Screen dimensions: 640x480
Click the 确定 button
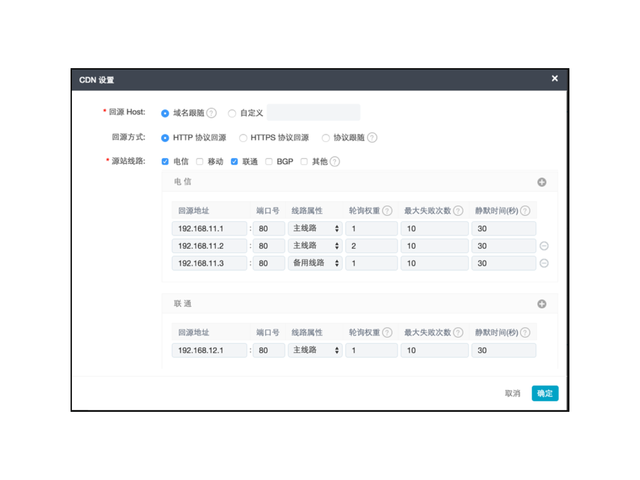click(545, 393)
